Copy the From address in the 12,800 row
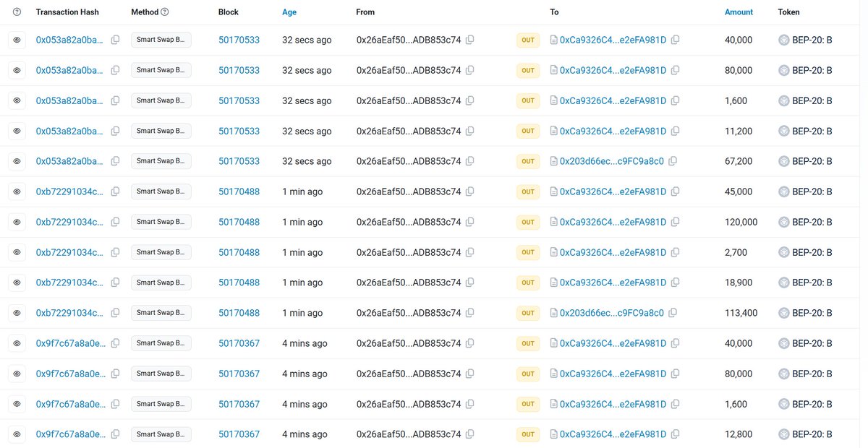868x448 pixels. pos(470,435)
